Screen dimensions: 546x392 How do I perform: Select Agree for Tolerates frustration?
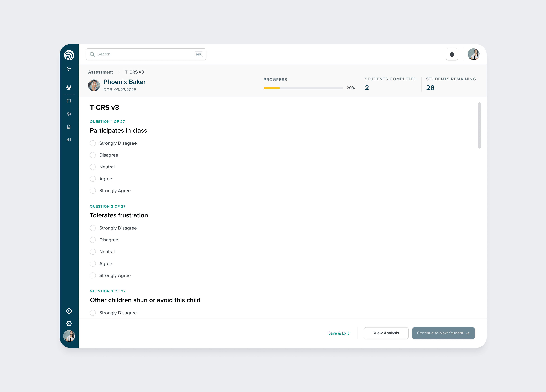pos(93,264)
